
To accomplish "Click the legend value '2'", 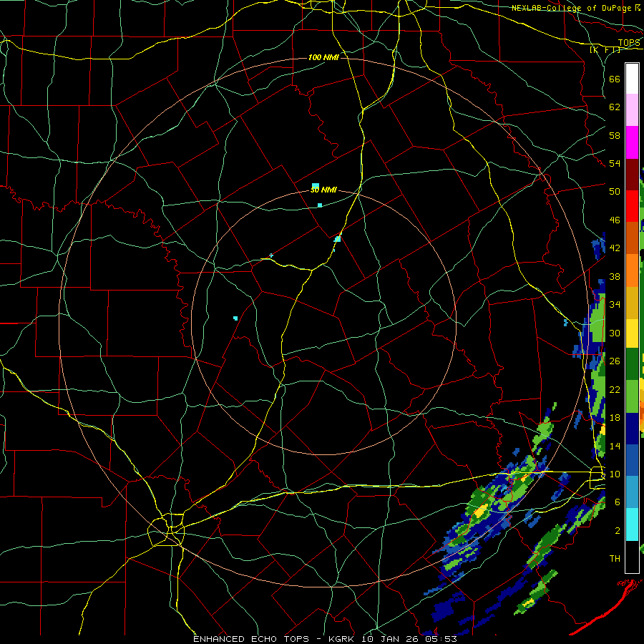I will coord(618,531).
